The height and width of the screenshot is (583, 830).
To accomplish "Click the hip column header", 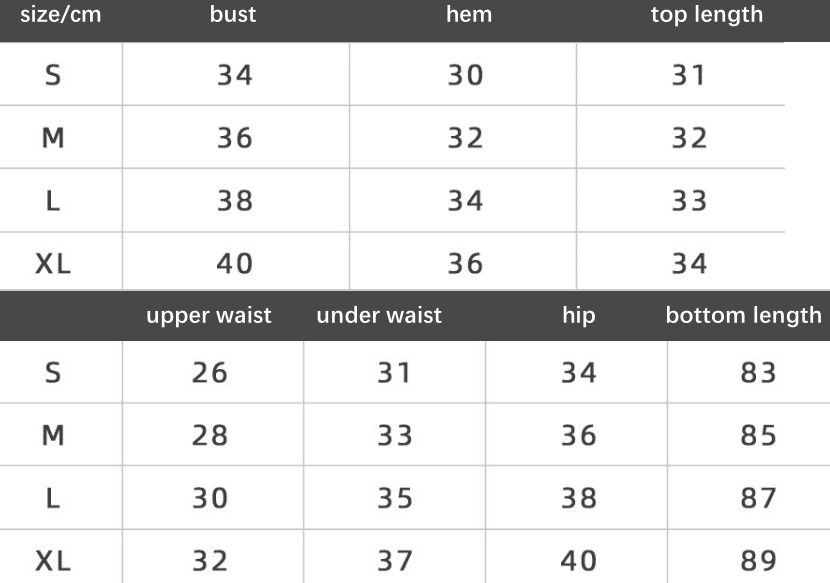I will (579, 316).
